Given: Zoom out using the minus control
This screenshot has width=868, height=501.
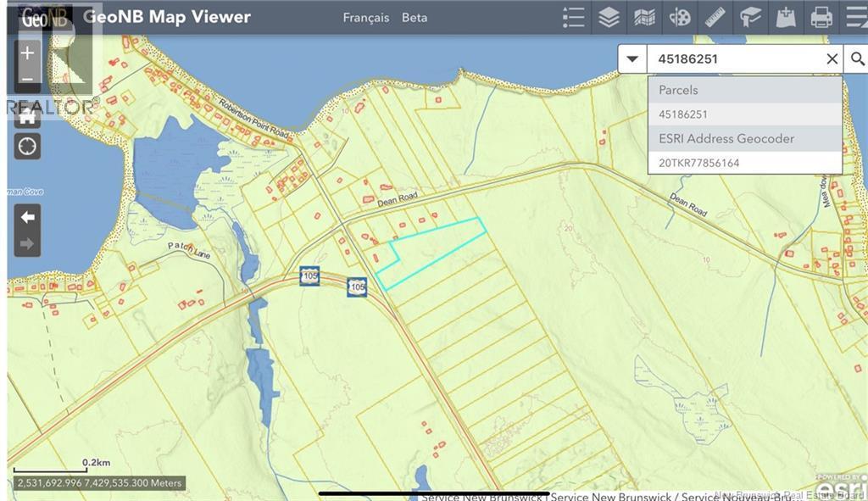Looking at the screenshot, I should pos(26,78).
